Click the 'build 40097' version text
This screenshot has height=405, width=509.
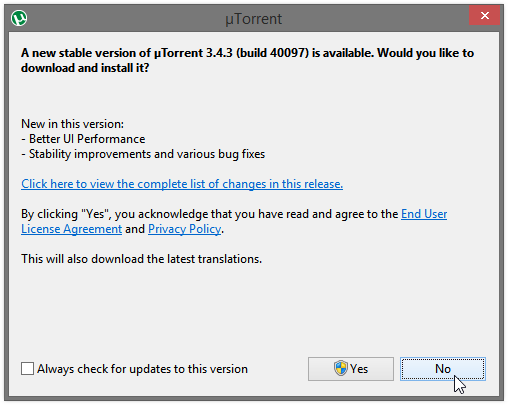[x=273, y=53]
